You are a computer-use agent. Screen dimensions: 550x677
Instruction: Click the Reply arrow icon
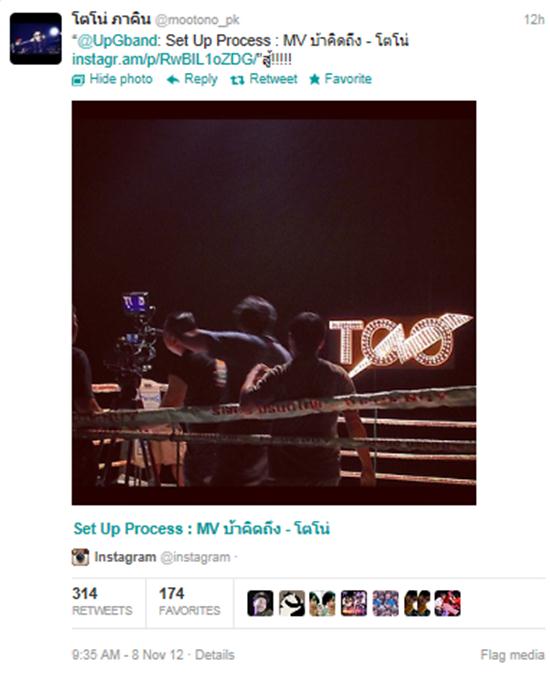click(x=173, y=79)
